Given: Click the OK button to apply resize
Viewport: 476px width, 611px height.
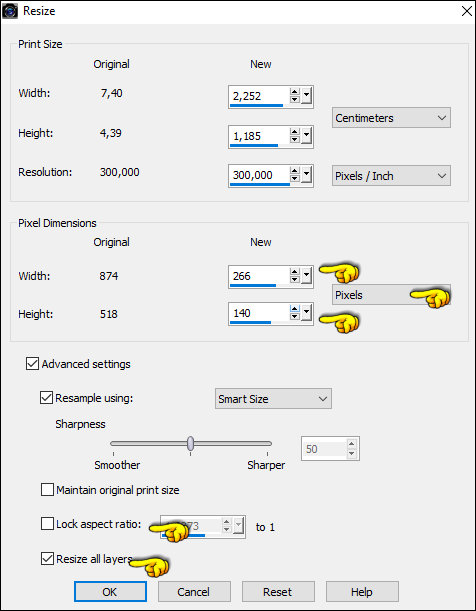Looking at the screenshot, I should pyautogui.click(x=110, y=592).
